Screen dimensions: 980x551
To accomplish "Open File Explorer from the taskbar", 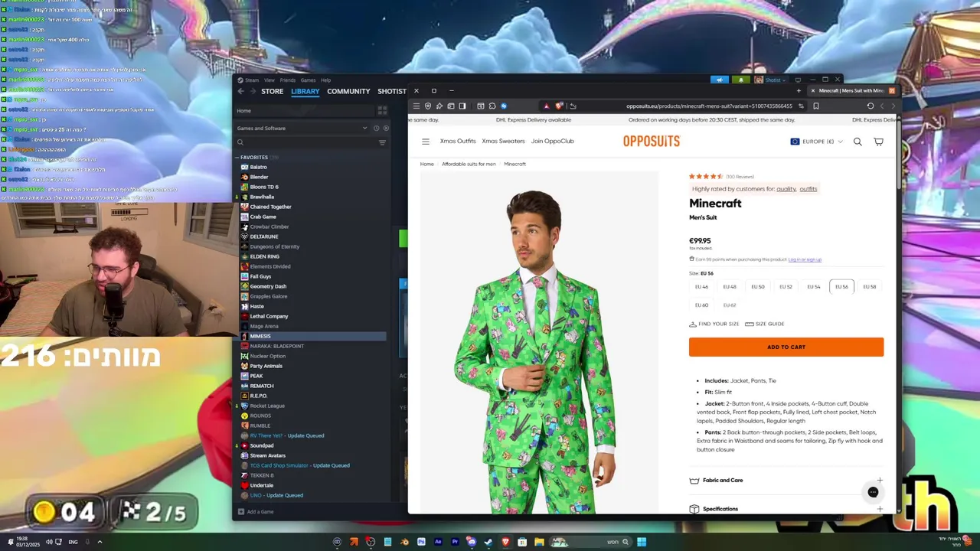I will (x=539, y=542).
